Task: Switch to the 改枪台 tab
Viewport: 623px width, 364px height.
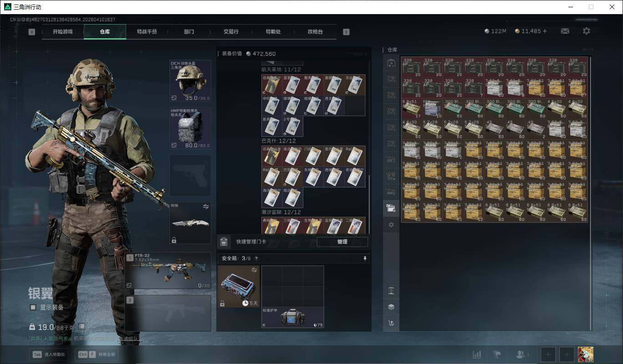Action: (x=315, y=32)
